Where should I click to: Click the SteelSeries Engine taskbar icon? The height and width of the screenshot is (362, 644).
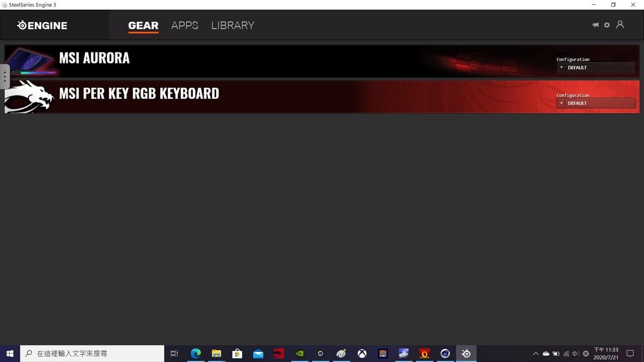tap(466, 353)
